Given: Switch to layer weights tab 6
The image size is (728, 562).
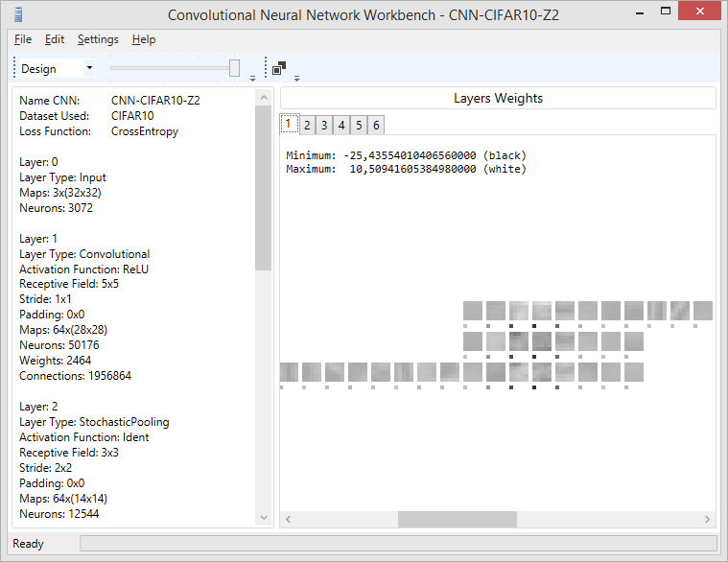Looking at the screenshot, I should (x=376, y=126).
